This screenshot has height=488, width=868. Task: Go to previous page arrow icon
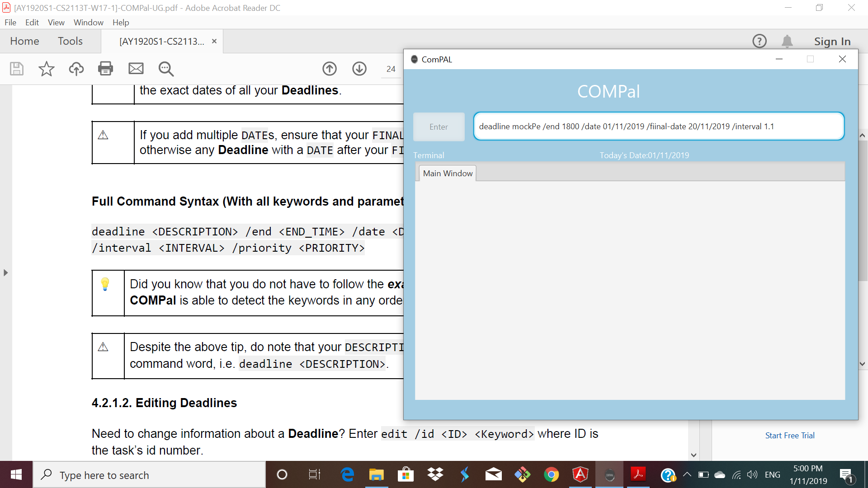point(330,69)
